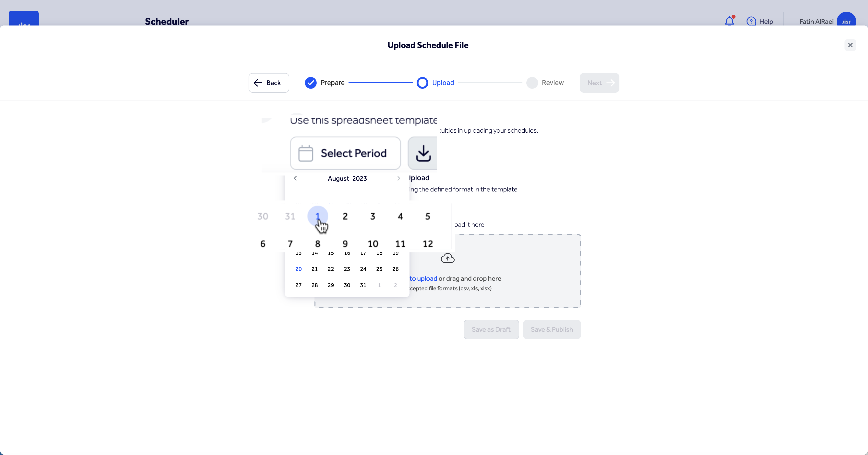The height and width of the screenshot is (455, 868).
Task: Select August 20 in the calendar
Action: click(x=298, y=269)
